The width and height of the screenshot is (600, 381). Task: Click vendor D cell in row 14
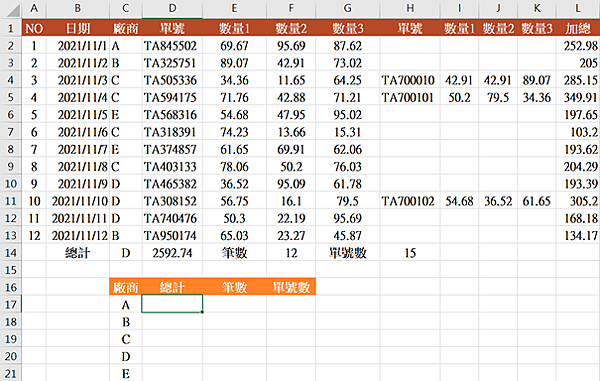(126, 252)
